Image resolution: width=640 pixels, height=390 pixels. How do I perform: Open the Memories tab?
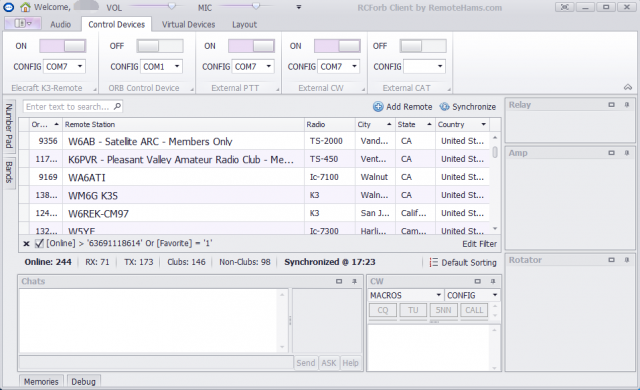pyautogui.click(x=41, y=381)
